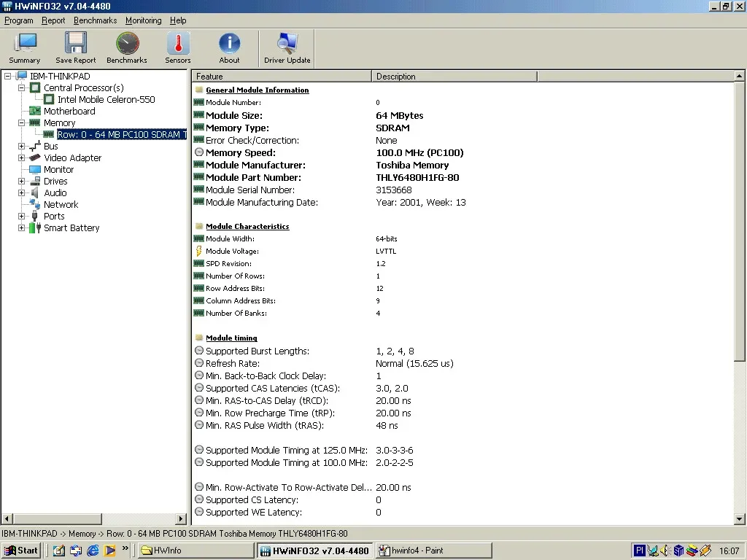
Task: Select Smart Battery in the tree
Action: [x=71, y=227]
